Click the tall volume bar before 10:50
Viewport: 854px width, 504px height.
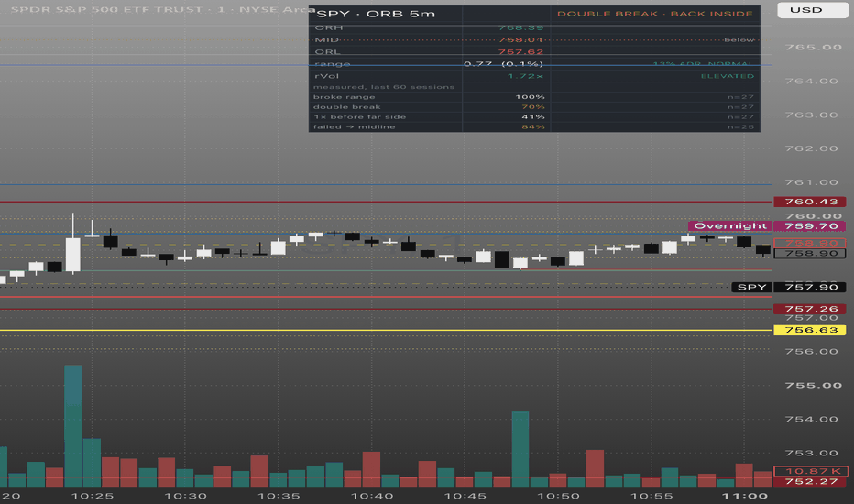(520, 449)
